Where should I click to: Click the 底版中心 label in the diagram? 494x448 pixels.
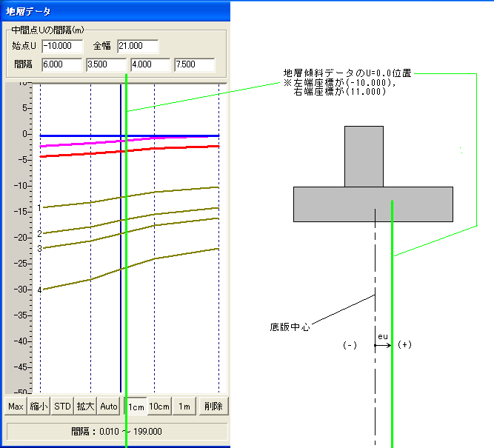(290, 327)
